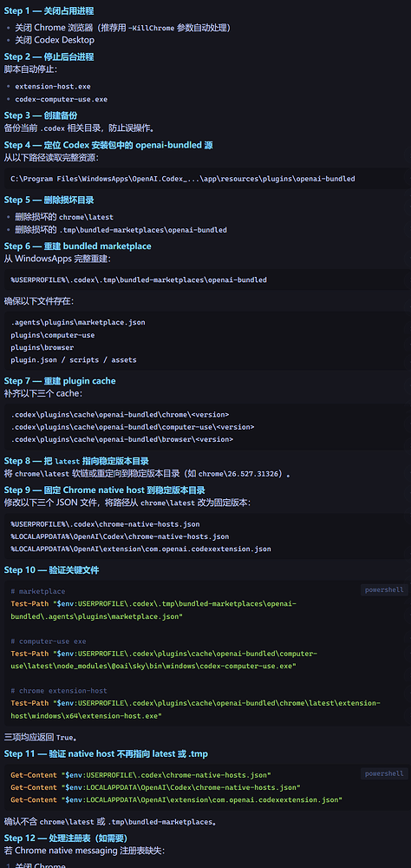Click the powershell label in Step 10 code block
Image resolution: width=411 pixels, height=868 pixels.
pyautogui.click(x=385, y=589)
